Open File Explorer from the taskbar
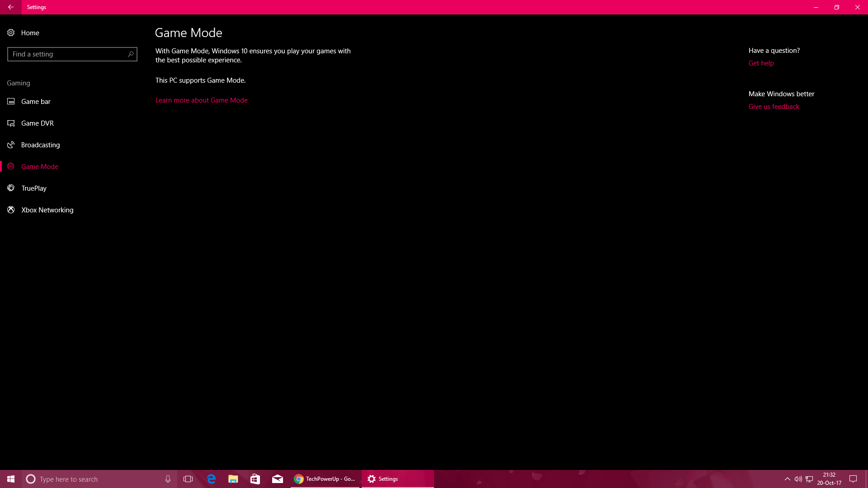This screenshot has height=488, width=868. point(233,479)
